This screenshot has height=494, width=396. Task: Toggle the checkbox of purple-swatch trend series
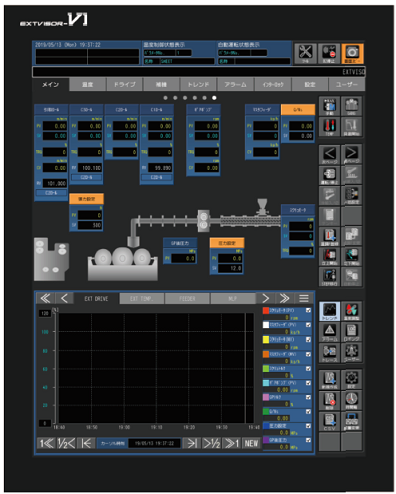[x=308, y=440]
